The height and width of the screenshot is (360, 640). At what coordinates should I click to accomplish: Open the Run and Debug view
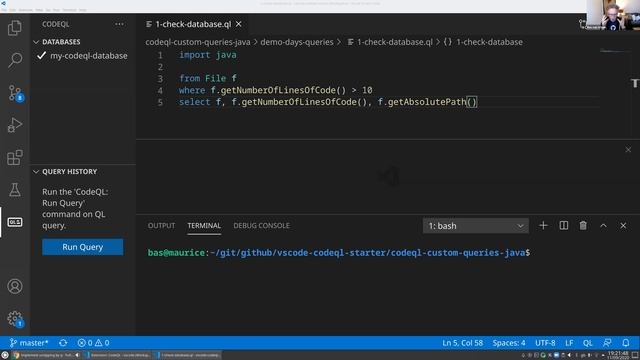pos(15,125)
